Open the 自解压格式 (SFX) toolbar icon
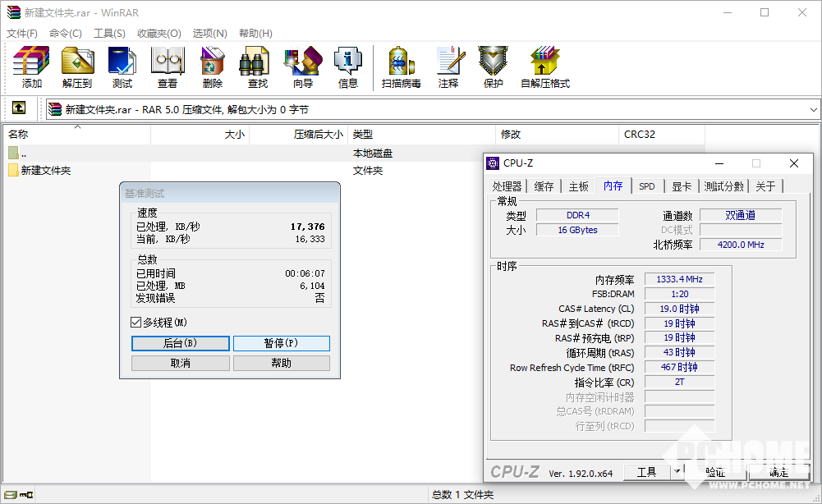The image size is (822, 504). [x=544, y=67]
